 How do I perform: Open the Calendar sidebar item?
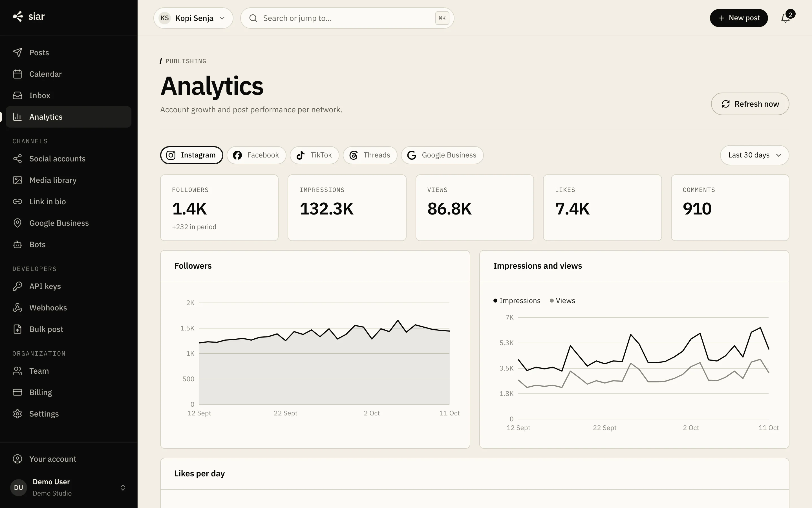point(69,74)
